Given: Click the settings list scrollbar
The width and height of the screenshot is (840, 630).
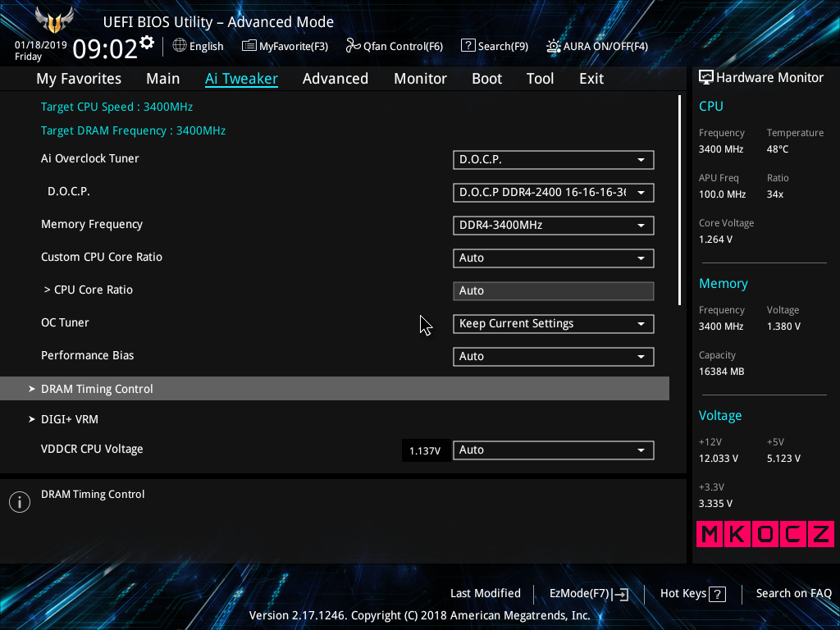Looking at the screenshot, I should [x=679, y=200].
